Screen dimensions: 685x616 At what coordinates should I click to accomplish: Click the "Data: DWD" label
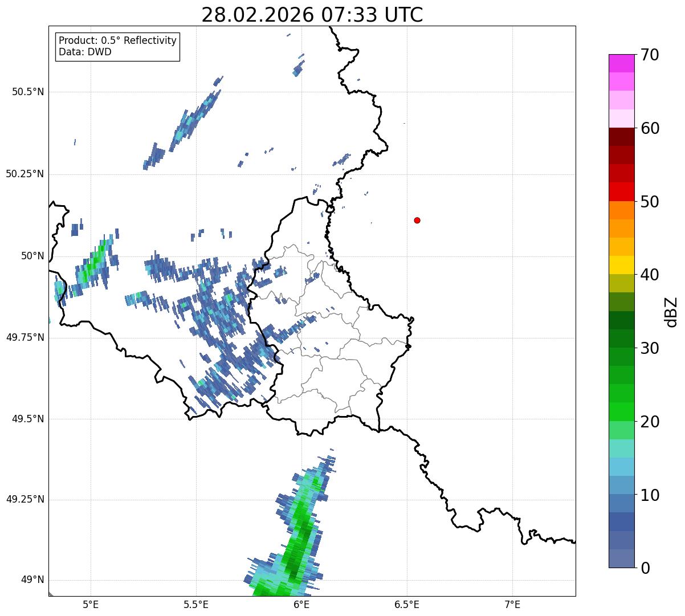click(85, 52)
